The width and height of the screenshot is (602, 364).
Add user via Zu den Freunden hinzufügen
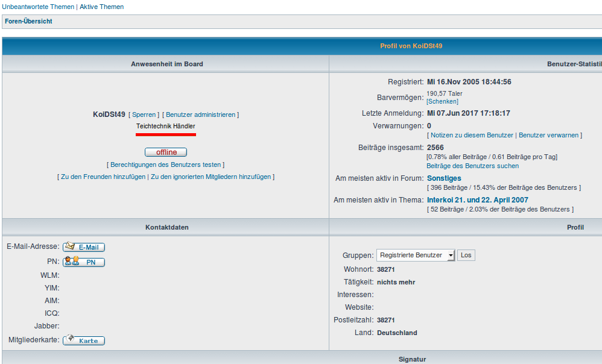pos(103,177)
